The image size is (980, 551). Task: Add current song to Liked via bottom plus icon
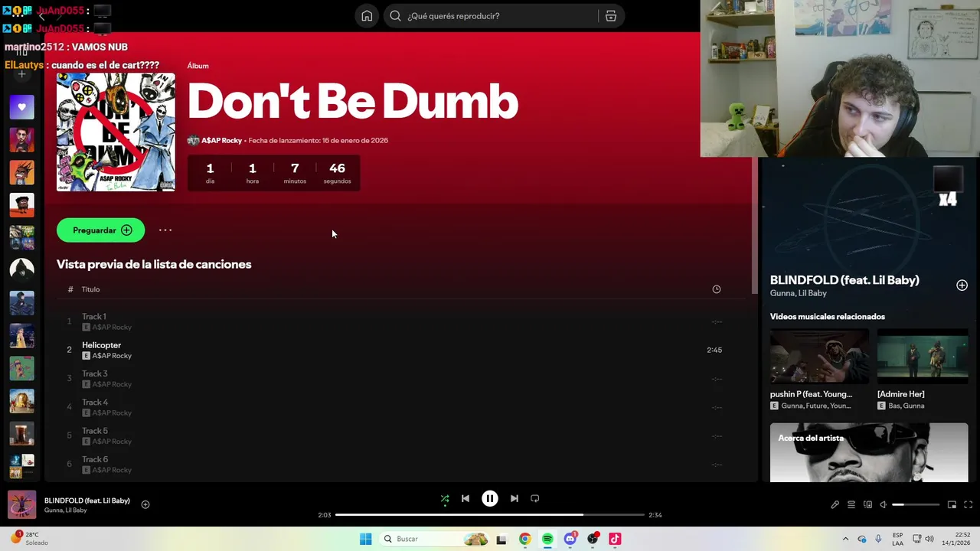point(145,504)
